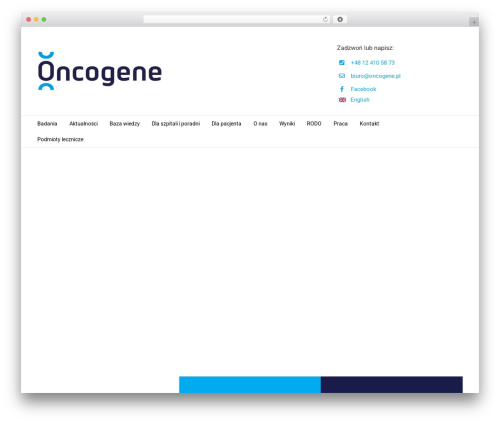Open the biuro@oncogene.pl email link
This screenshot has height=423, width=500.
click(x=375, y=76)
